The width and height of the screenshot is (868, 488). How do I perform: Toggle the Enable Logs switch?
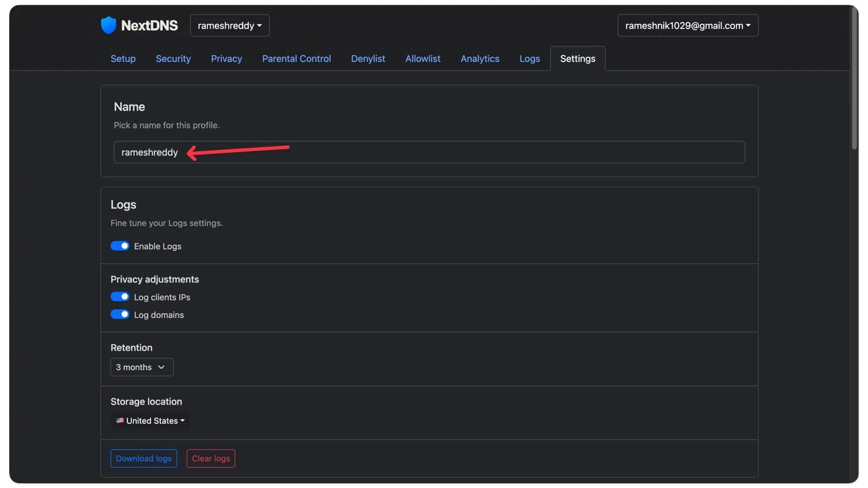(x=120, y=246)
